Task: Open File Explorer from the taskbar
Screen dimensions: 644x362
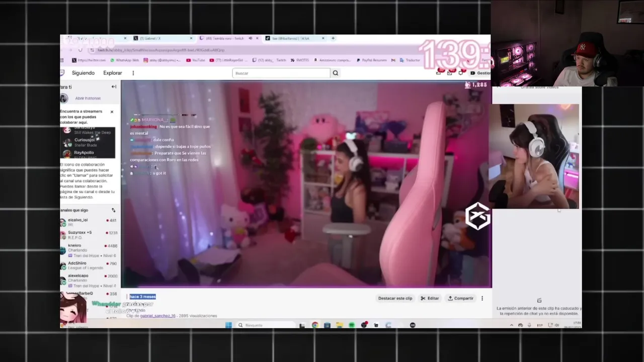Action: [339, 325]
